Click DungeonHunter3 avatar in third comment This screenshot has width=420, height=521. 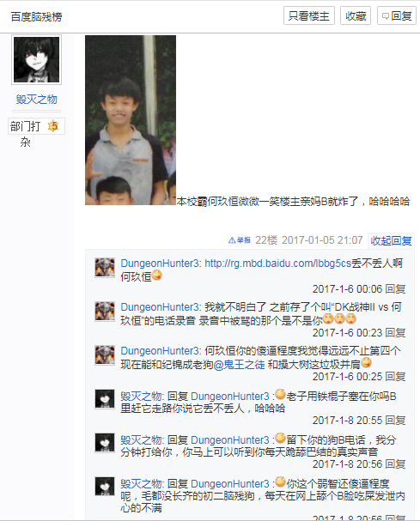pyautogui.click(x=105, y=354)
